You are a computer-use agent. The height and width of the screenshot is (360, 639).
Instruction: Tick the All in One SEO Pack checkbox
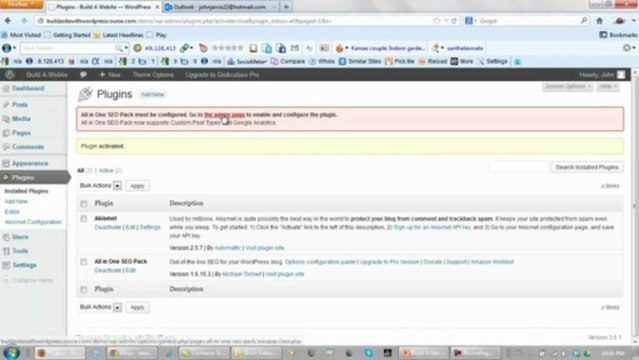click(x=84, y=262)
